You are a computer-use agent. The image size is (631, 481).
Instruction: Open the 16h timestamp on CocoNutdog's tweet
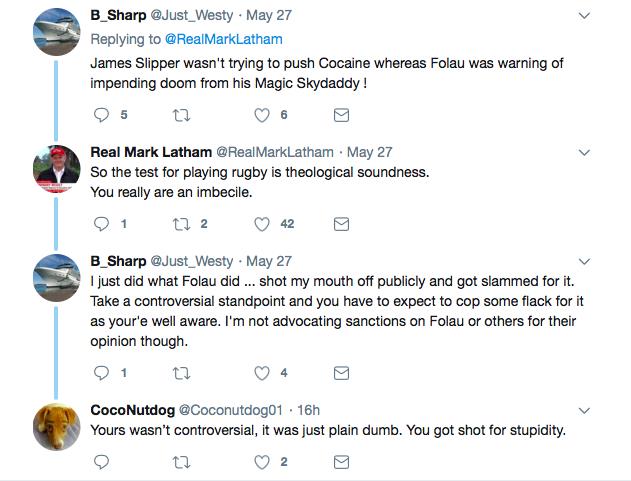point(307,410)
